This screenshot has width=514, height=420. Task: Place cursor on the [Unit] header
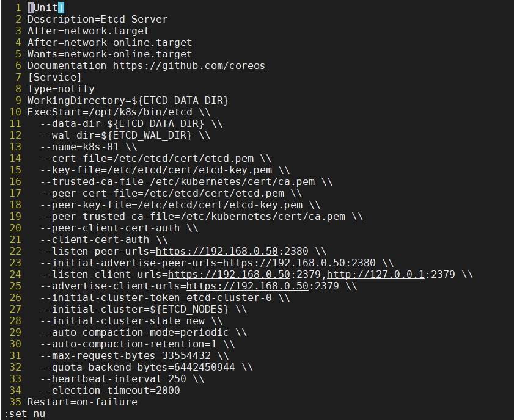(45, 7)
